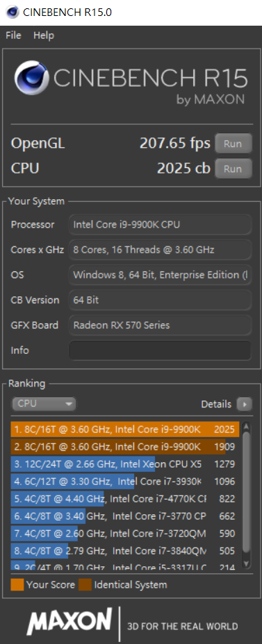This screenshot has width=262, height=644.
Task: Run the CPU benchmark
Action: coord(234,169)
